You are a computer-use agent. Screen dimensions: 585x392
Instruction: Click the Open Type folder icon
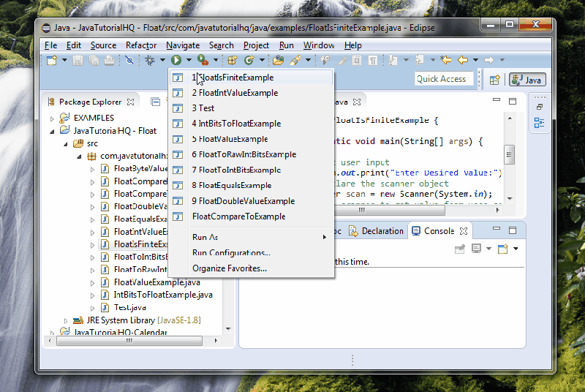point(279,60)
